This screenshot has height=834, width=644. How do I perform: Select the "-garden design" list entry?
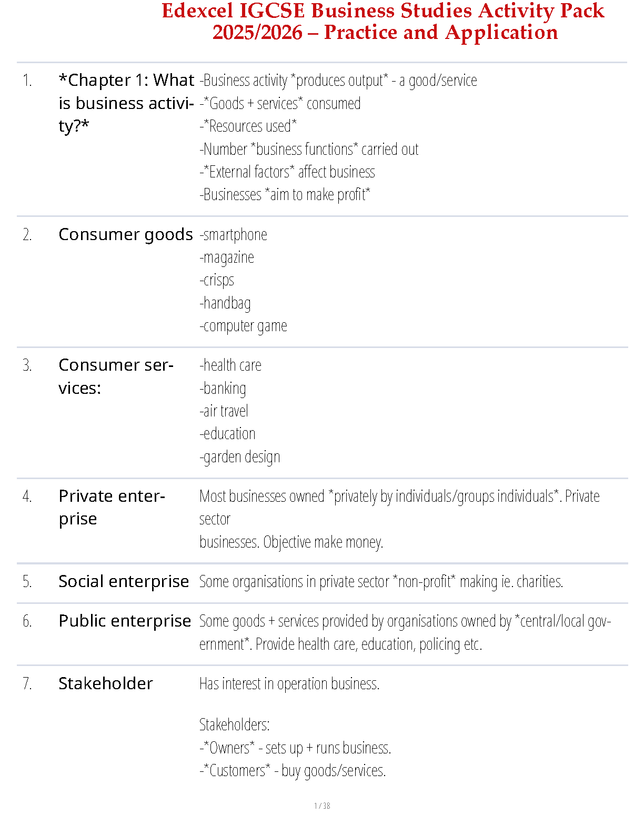pyautogui.click(x=240, y=456)
